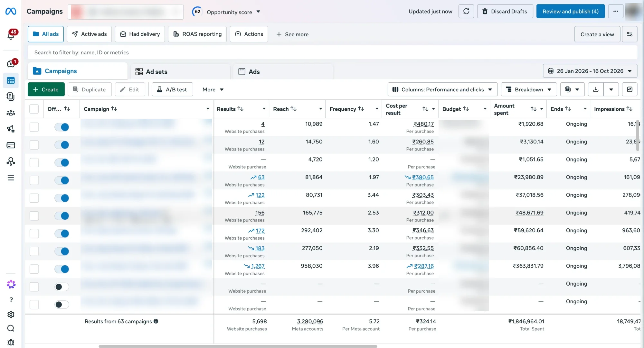This screenshot has height=348, width=644.
Task: Expand the More dropdown in toolbar
Action: (x=213, y=89)
